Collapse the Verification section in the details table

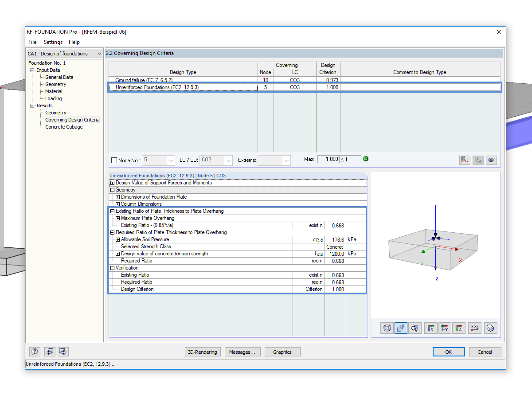pyautogui.click(x=111, y=268)
